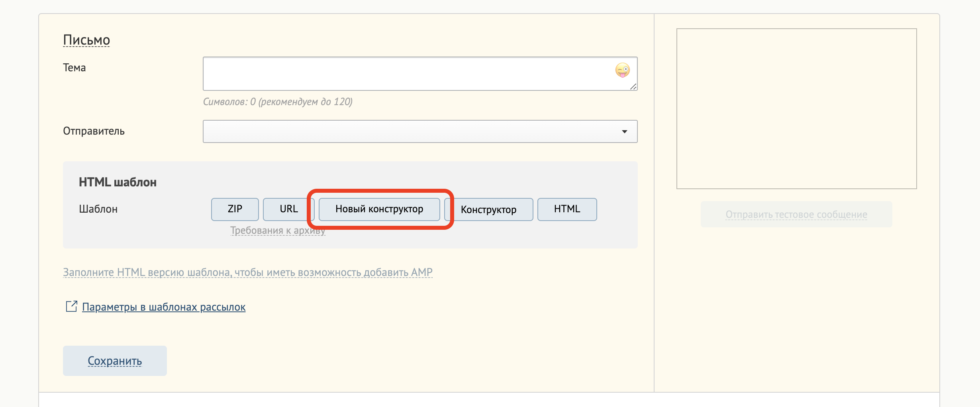Screen dimensions: 980x407
Task: Click the Шаблон label
Action: pos(98,209)
